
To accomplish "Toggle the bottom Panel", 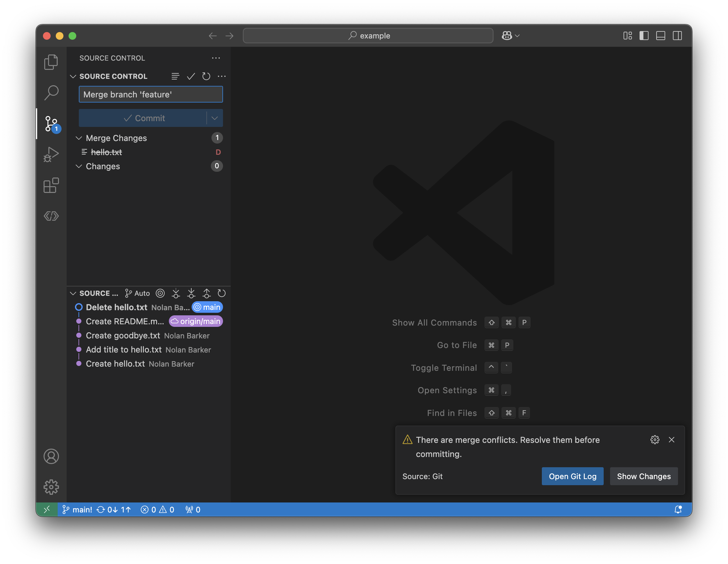I will click(661, 36).
